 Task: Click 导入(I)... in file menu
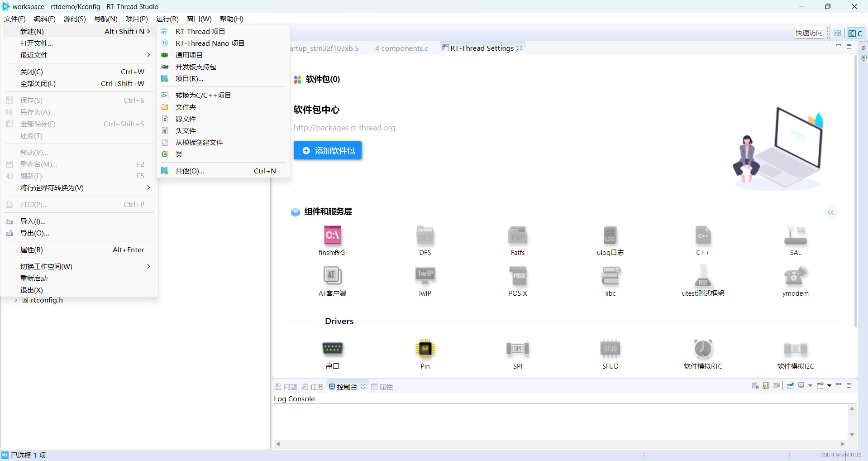(x=80, y=221)
